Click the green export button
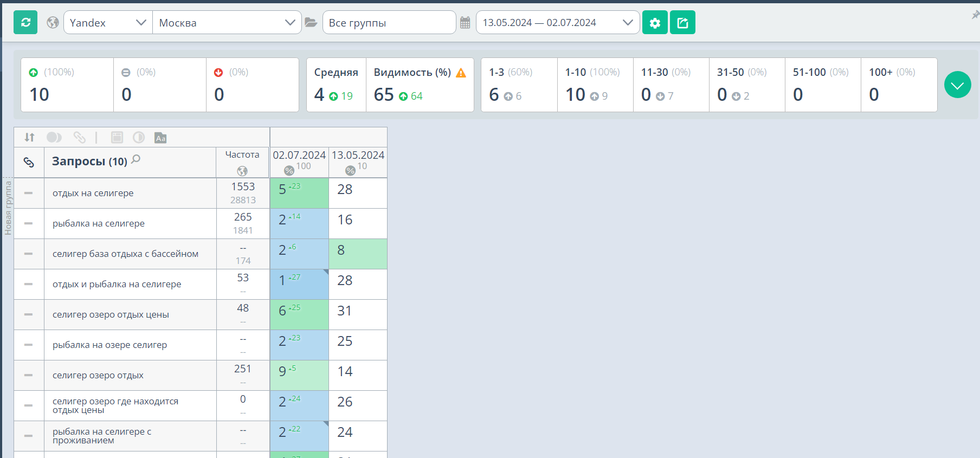The image size is (980, 458). pos(682,23)
